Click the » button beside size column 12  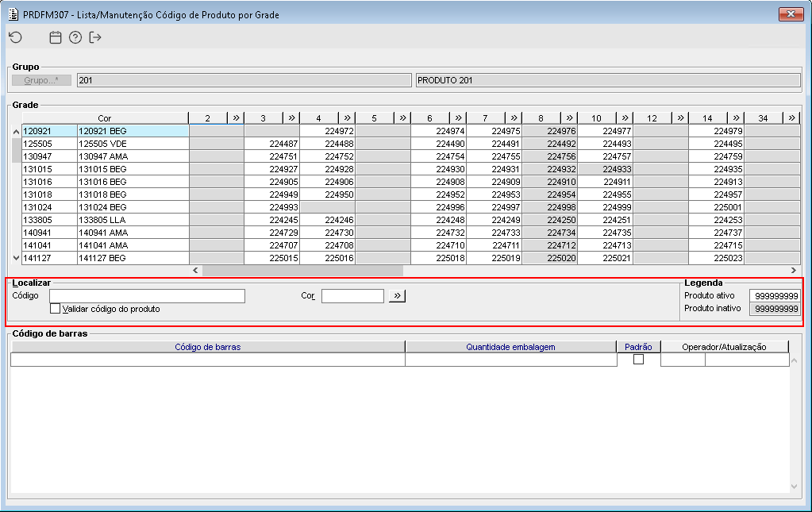point(680,118)
